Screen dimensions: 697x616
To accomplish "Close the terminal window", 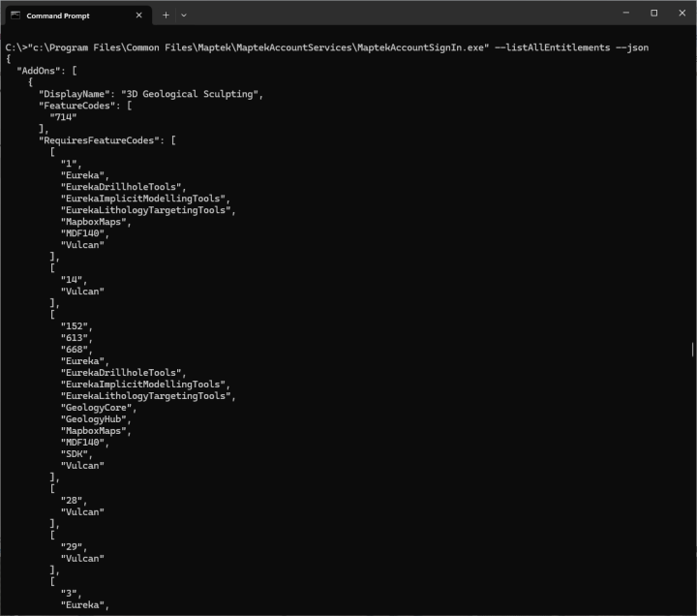I will click(682, 13).
